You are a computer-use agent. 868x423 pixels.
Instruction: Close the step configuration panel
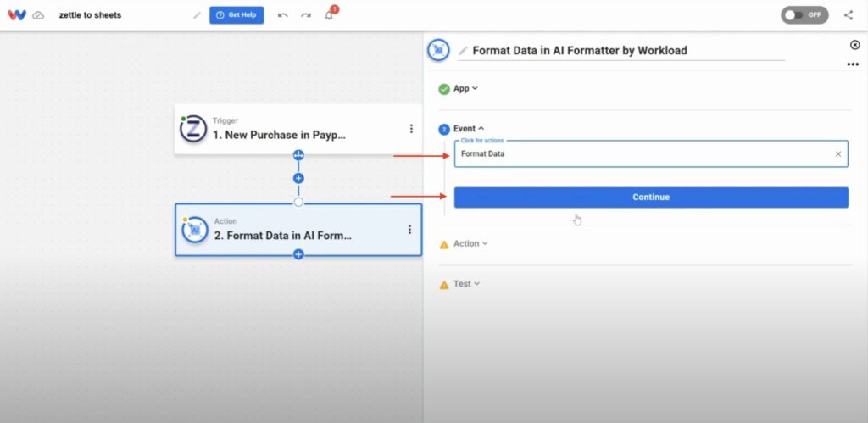coord(854,45)
